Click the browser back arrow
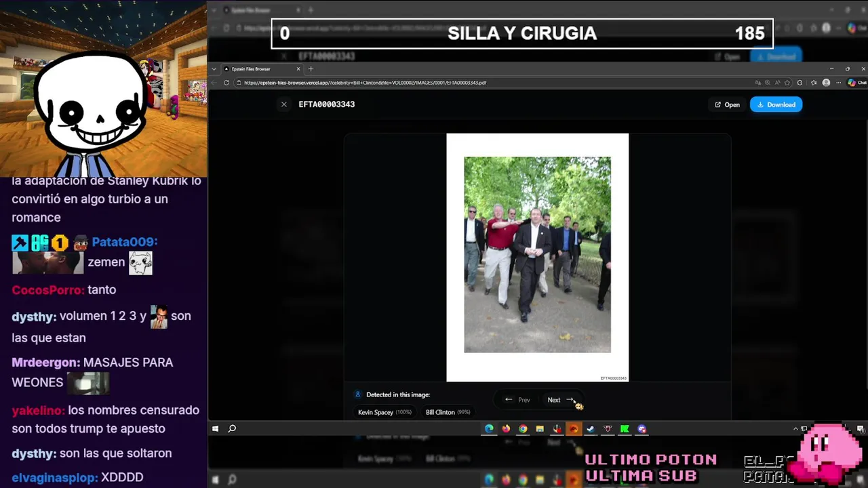868x488 pixels. (x=215, y=83)
